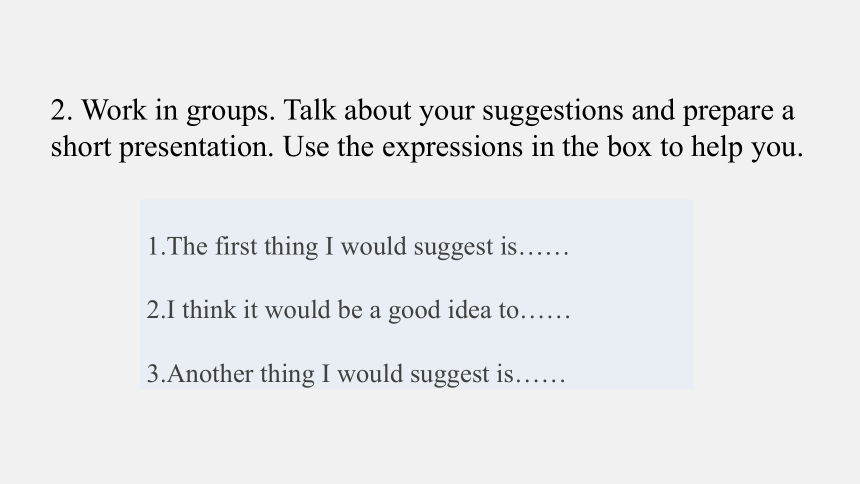Click the word "Work" in the instructions
The width and height of the screenshot is (860, 484).
(114, 110)
